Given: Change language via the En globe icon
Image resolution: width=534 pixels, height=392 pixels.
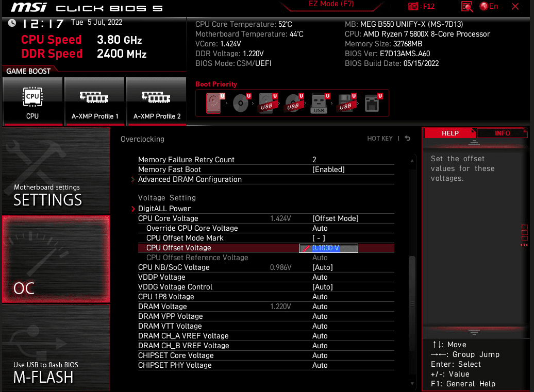Looking at the screenshot, I should tap(488, 6).
